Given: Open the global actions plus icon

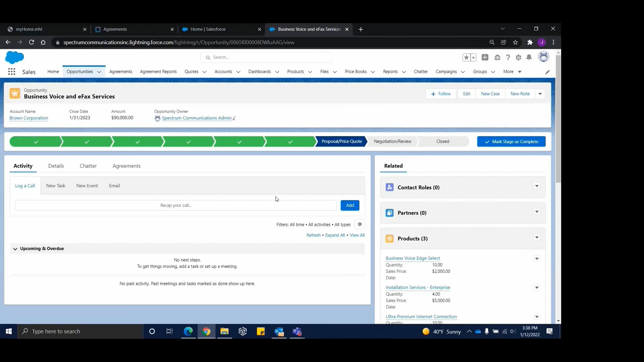Looking at the screenshot, I should (x=485, y=57).
